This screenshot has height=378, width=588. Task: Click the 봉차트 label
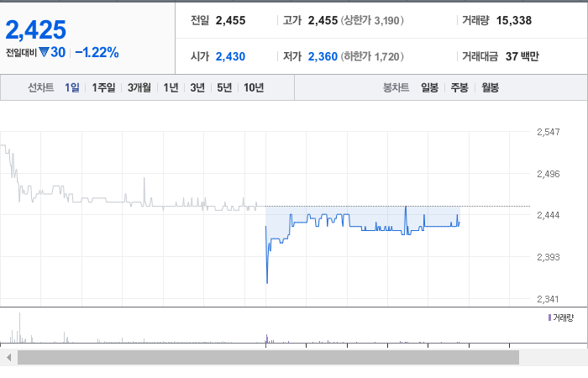coord(396,87)
